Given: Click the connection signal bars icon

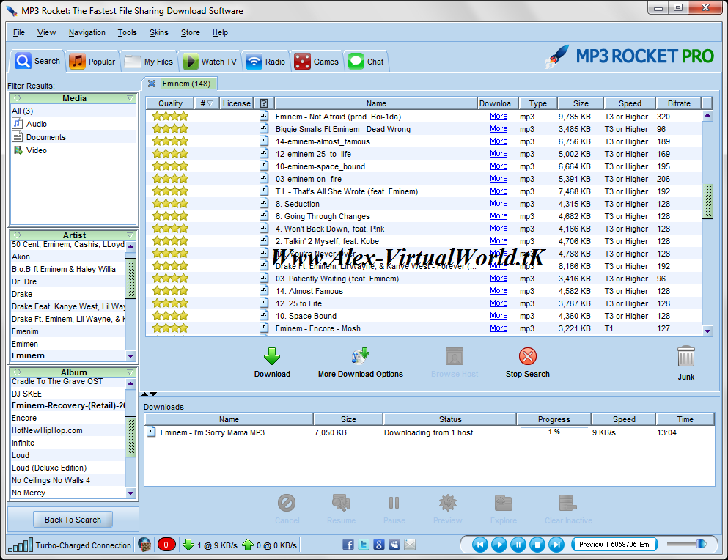Looking at the screenshot, I should point(21,545).
